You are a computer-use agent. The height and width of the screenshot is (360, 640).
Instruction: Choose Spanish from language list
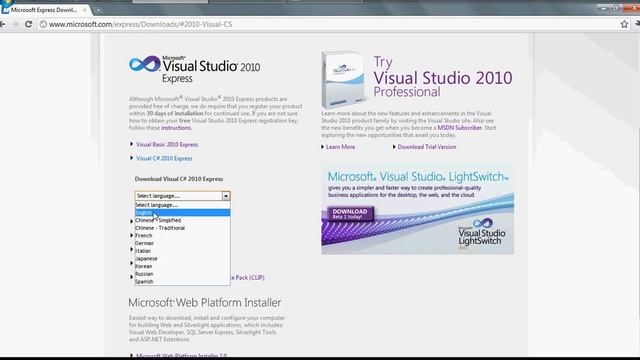pos(182,282)
